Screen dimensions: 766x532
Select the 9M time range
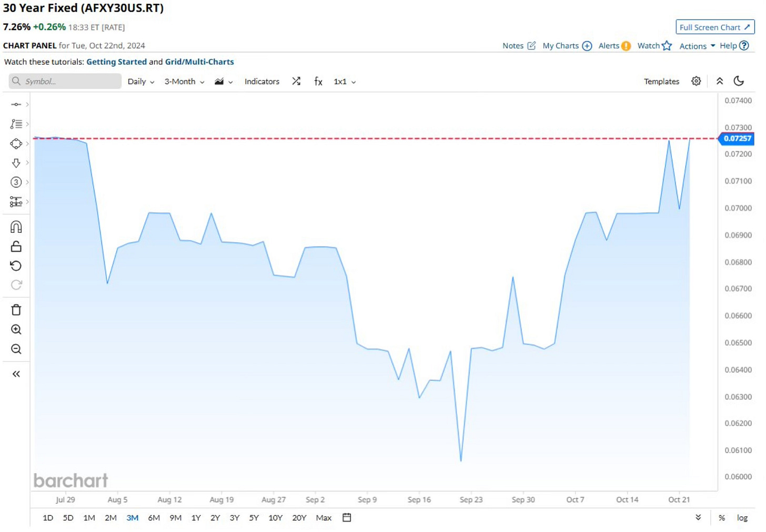(x=175, y=518)
